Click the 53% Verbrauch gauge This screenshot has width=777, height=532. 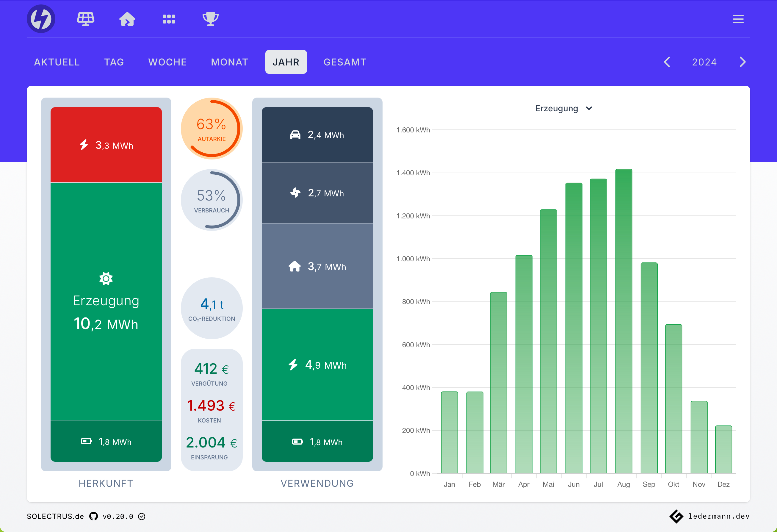212,200
